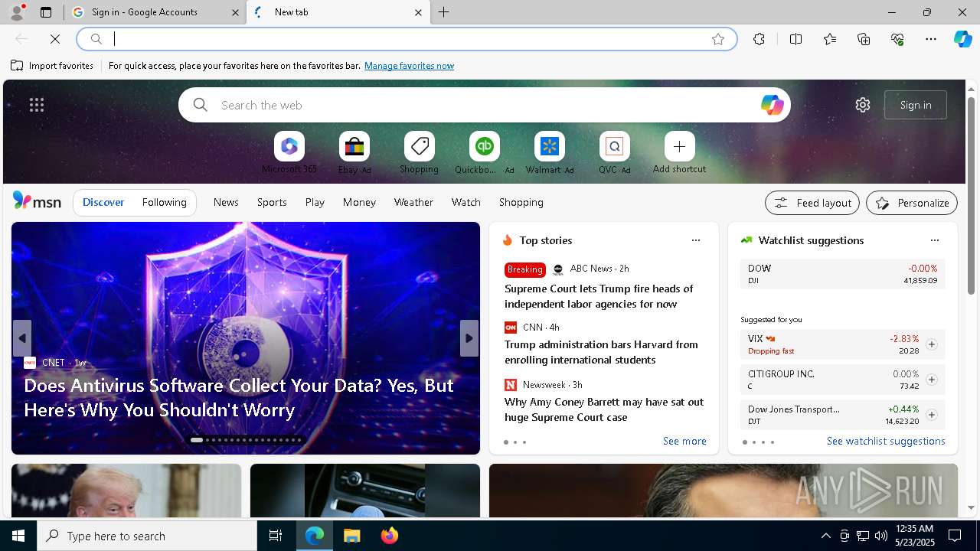Open a new browser tab
The width and height of the screenshot is (980, 551).
coord(444,12)
